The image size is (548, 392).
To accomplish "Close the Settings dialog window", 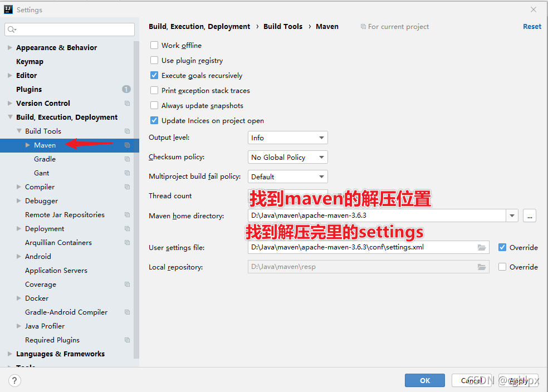I will click(x=534, y=9).
